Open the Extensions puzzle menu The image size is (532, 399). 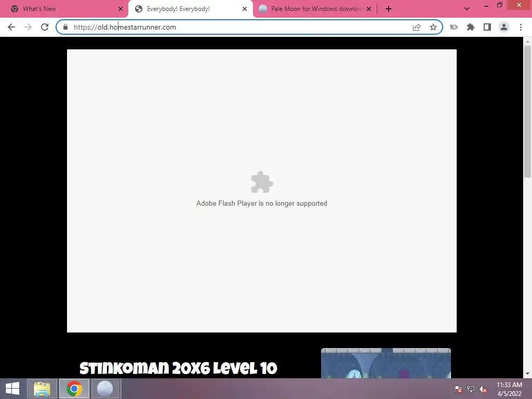tap(471, 27)
